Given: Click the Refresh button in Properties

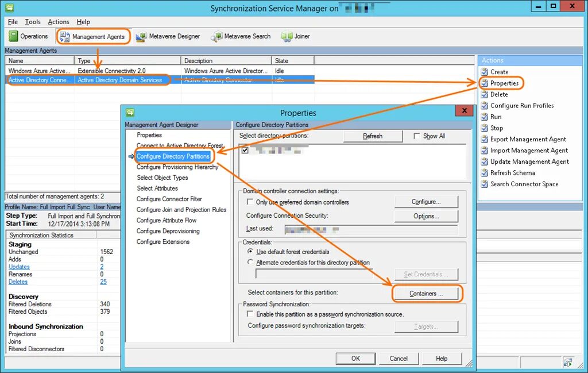Looking at the screenshot, I should [372, 136].
